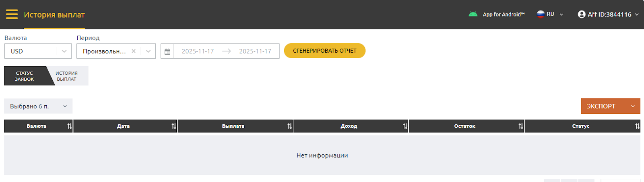Click the start date input field
Screen dimensions: 644x182
198,51
